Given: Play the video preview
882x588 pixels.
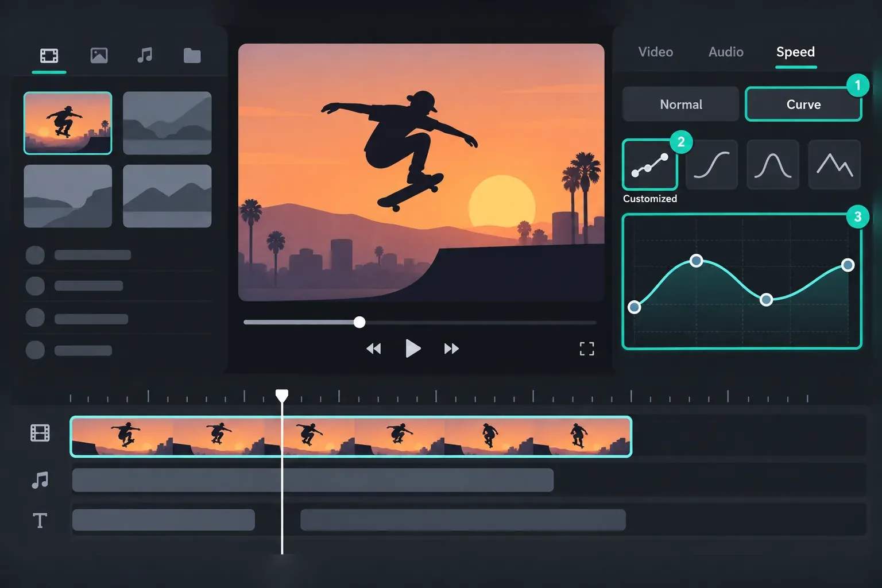Looking at the screenshot, I should tap(413, 349).
